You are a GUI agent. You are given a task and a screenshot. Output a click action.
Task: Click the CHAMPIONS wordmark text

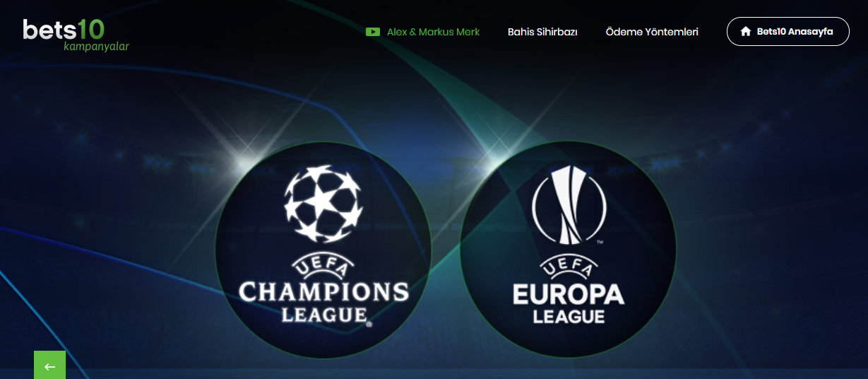[323, 291]
